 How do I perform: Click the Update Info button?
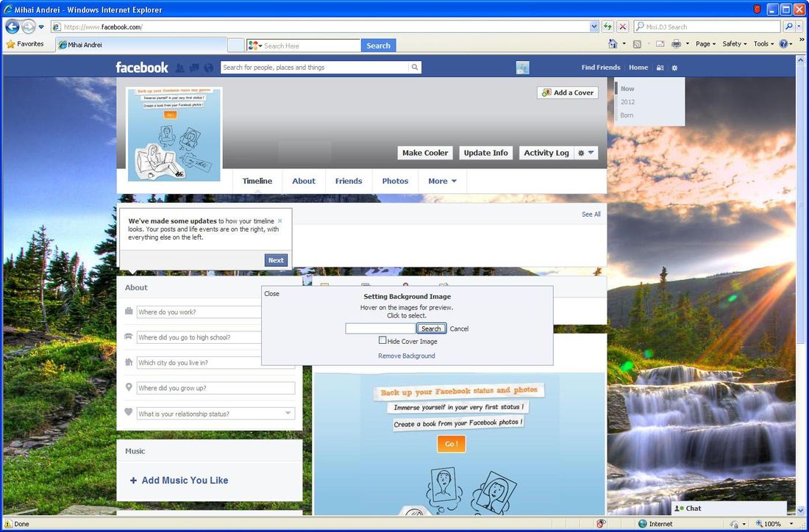click(485, 153)
